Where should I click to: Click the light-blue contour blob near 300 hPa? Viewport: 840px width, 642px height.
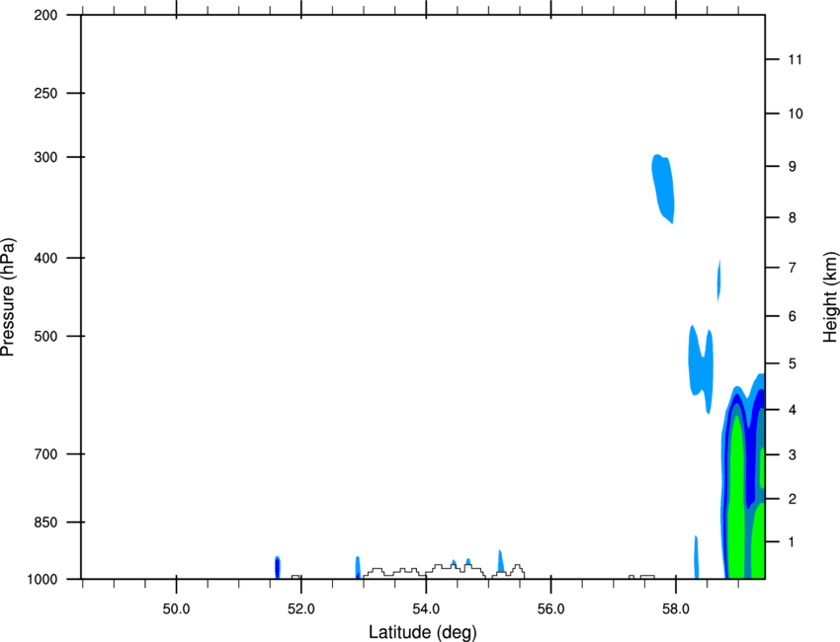tap(663, 188)
